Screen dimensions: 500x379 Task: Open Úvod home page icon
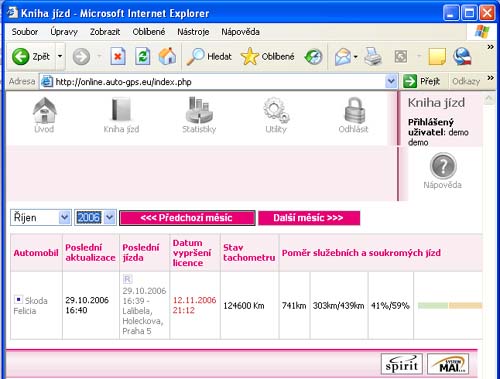coord(44,115)
